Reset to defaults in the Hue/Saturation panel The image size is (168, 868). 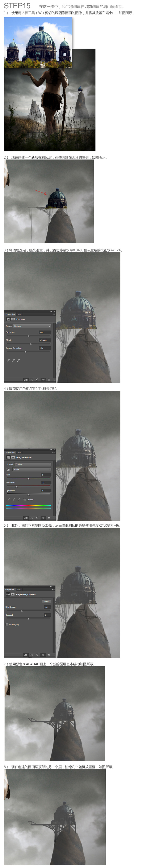tap(37, 518)
